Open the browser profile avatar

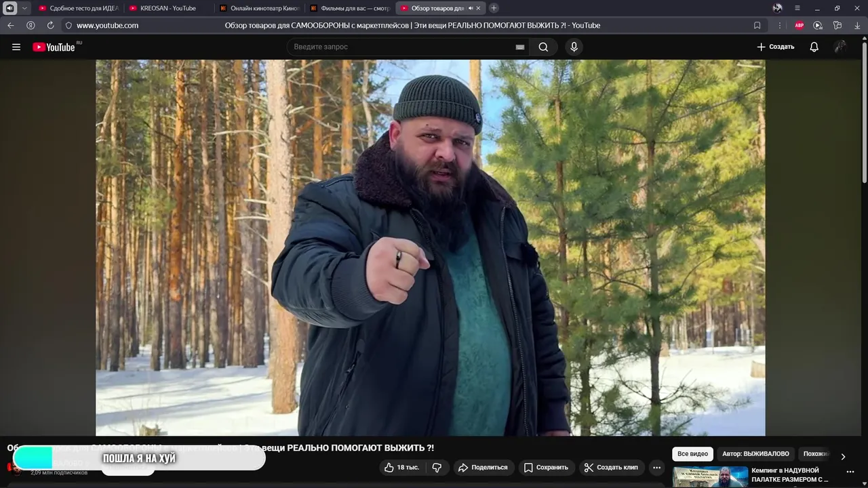coord(777,8)
